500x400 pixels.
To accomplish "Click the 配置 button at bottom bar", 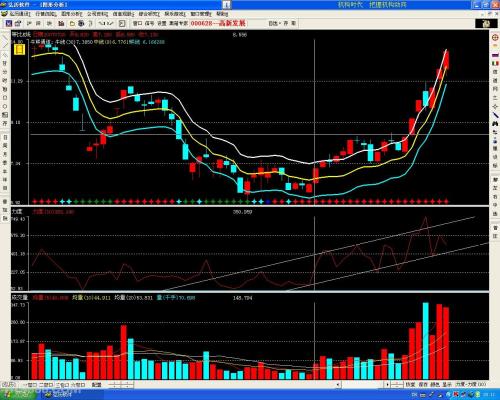I will pos(96,385).
